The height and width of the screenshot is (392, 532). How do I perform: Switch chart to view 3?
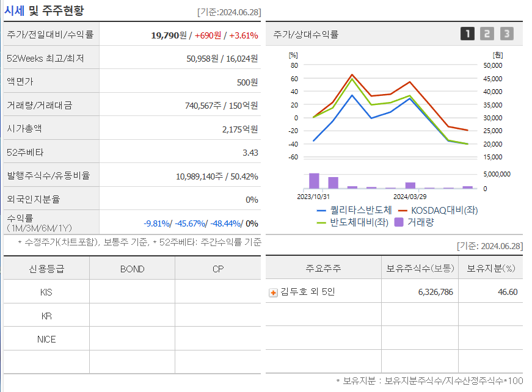[x=507, y=34]
